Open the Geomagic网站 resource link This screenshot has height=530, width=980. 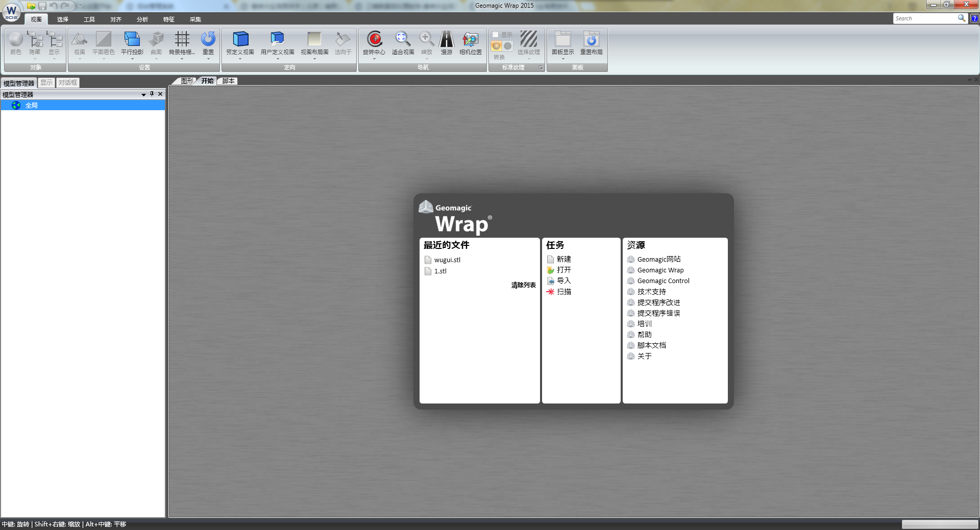point(658,259)
